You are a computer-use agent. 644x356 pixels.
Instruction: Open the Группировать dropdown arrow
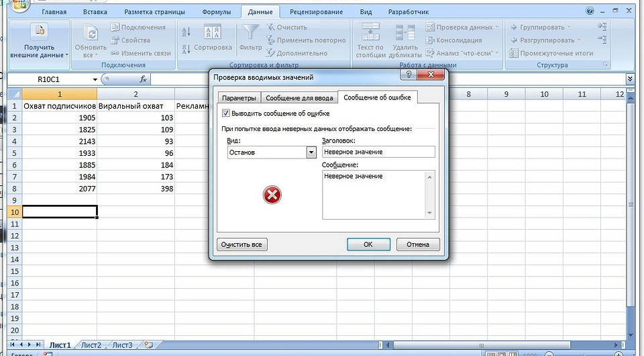569,28
